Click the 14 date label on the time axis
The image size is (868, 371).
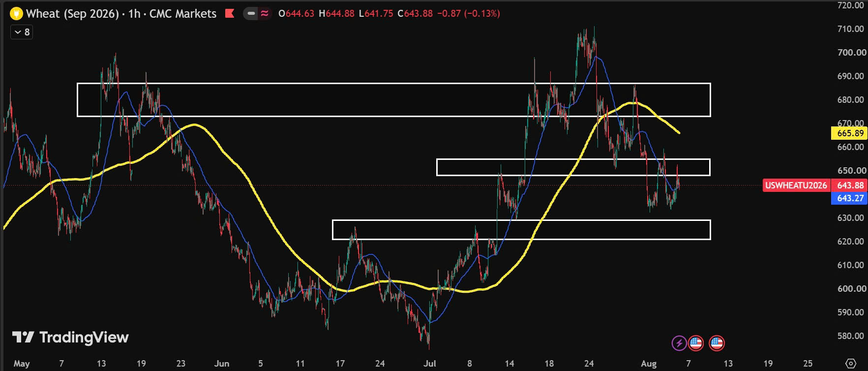click(509, 364)
